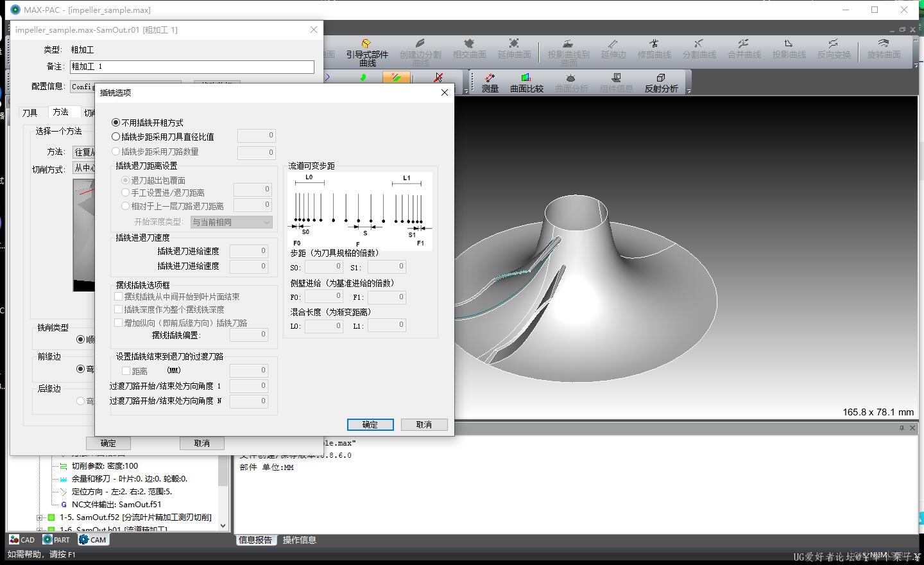The height and width of the screenshot is (565, 924).
Task: Open the 信息报告 tab
Action: pos(256,540)
